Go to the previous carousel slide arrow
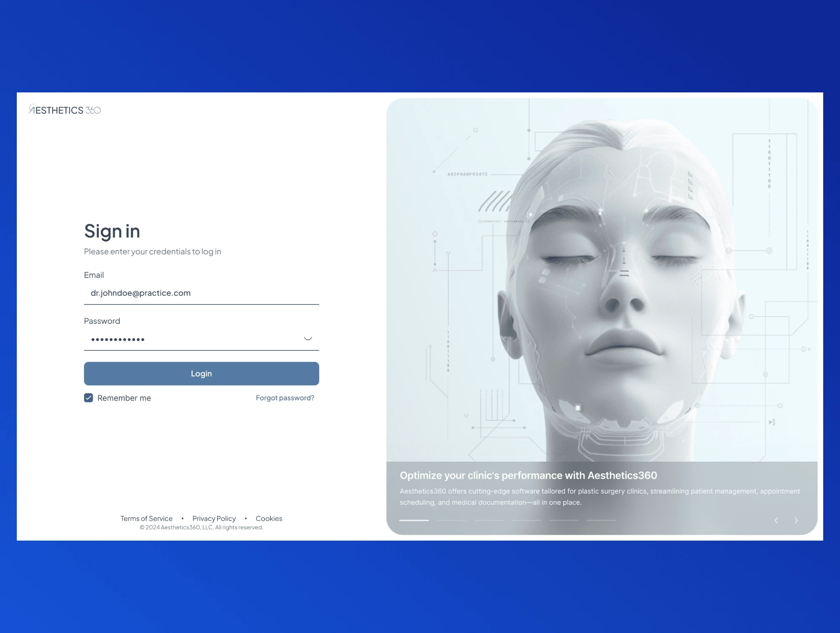Viewport: 840px width, 633px height. point(776,520)
